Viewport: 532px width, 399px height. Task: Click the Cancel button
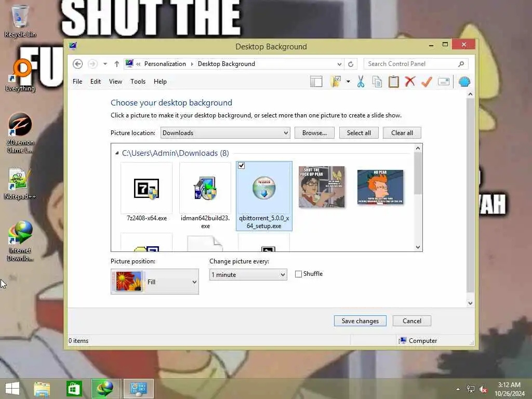tap(412, 321)
